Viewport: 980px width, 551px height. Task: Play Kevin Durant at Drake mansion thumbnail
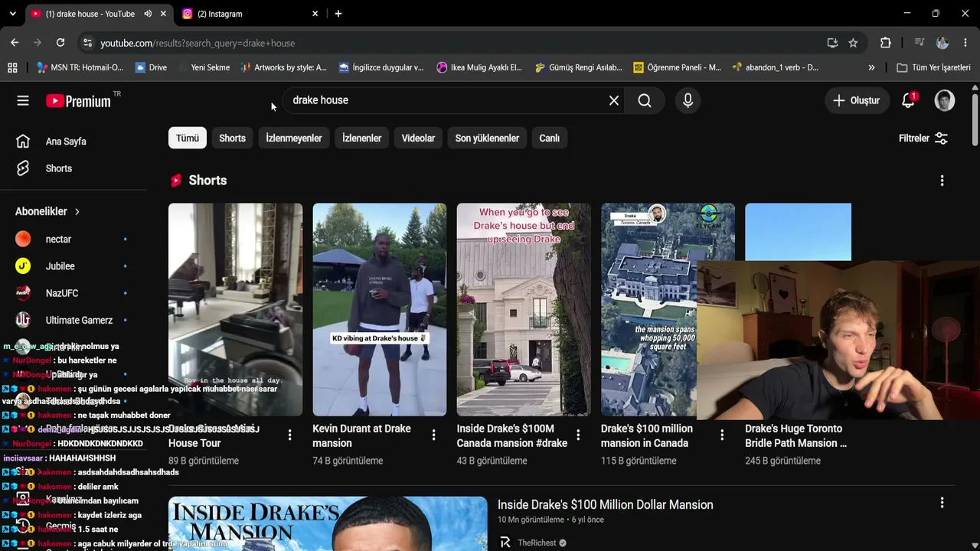[379, 309]
